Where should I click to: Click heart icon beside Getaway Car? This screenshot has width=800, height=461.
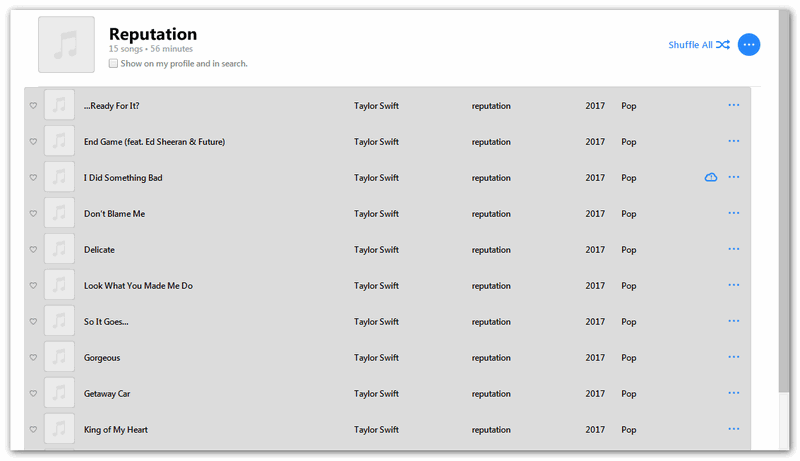coord(33,393)
